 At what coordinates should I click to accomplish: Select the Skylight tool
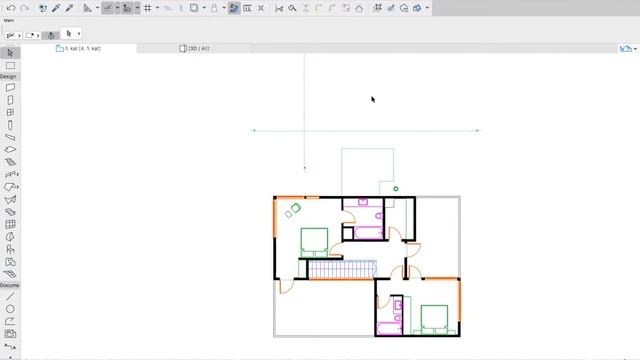point(10,212)
